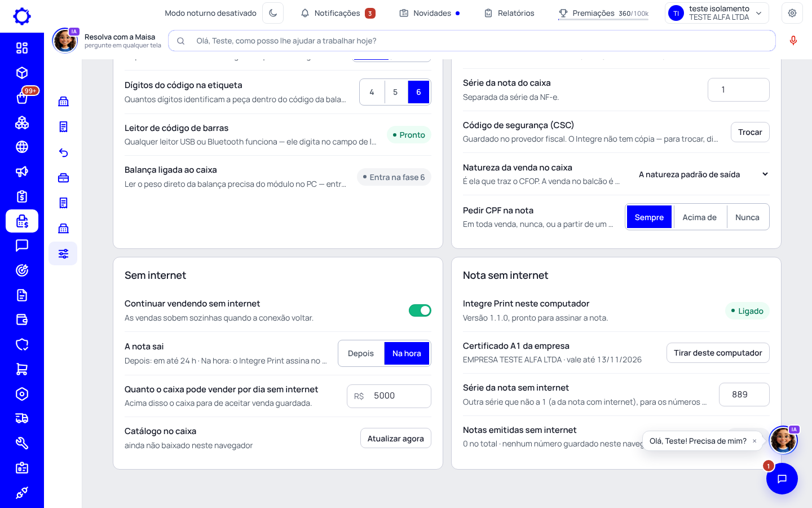The height and width of the screenshot is (508, 812).
Task: Click Tirar deste computador button
Action: point(718,353)
